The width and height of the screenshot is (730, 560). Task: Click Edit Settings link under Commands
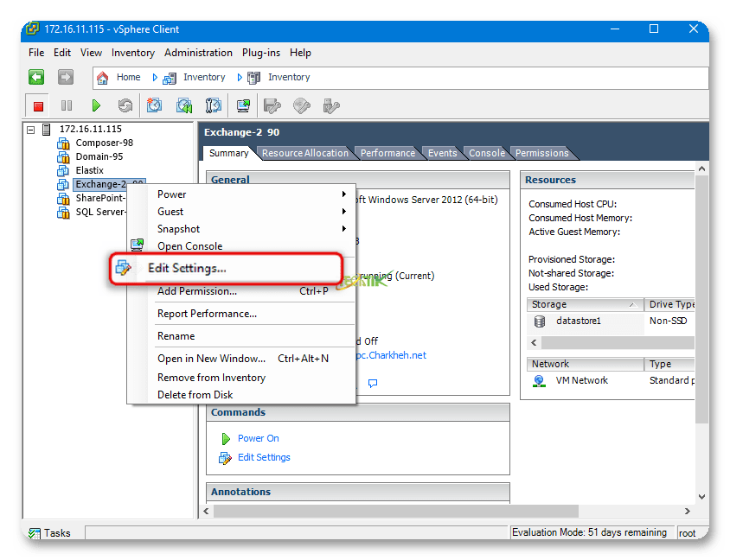[264, 457]
